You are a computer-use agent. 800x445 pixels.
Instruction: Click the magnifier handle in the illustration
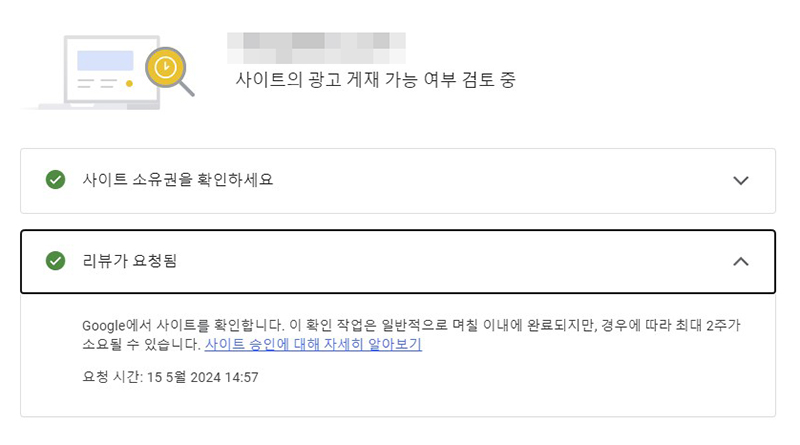click(187, 89)
